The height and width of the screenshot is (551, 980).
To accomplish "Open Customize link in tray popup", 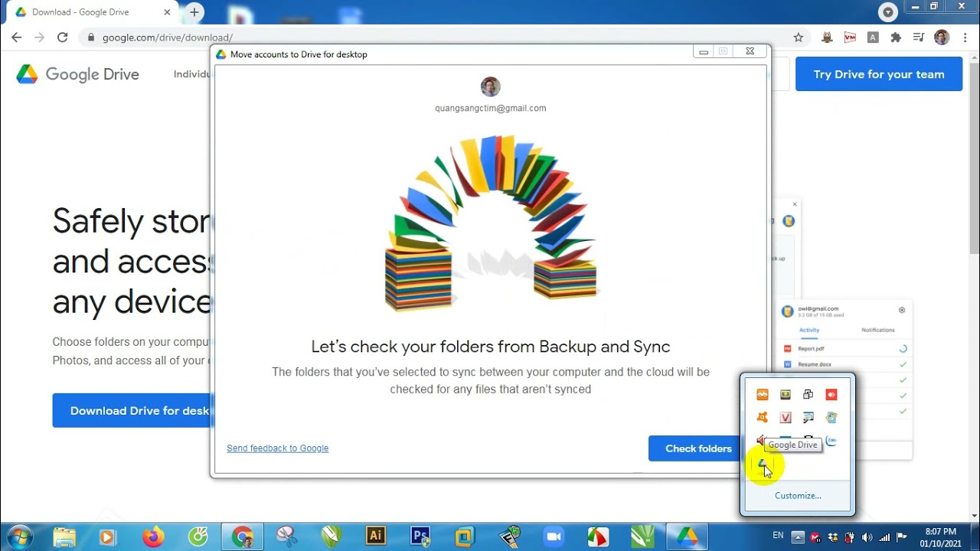I will click(798, 495).
